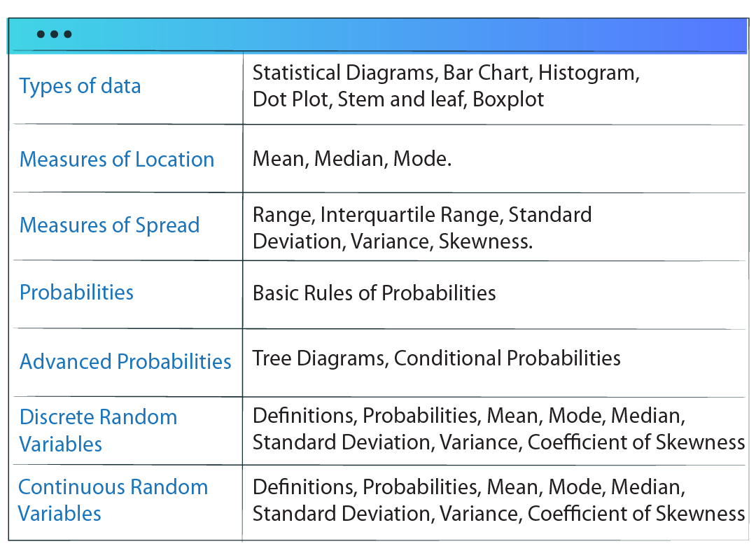Click Continuous row 'Standard Deviation, Variance' line
This screenshot has height=560, width=756.
(x=386, y=514)
